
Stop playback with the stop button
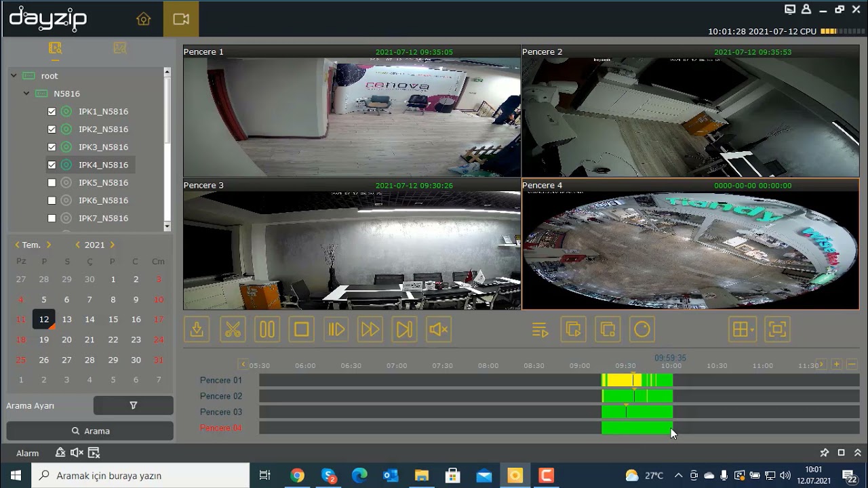point(302,330)
